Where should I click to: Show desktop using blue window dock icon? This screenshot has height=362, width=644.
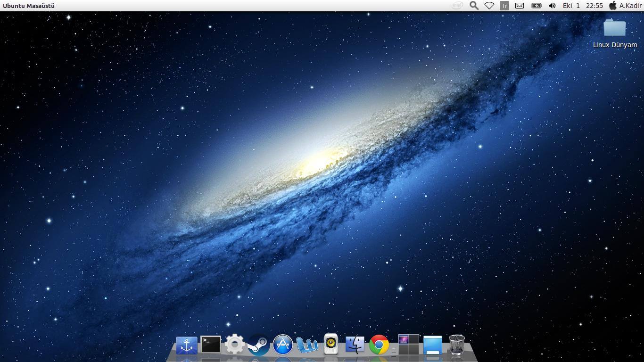click(432, 345)
